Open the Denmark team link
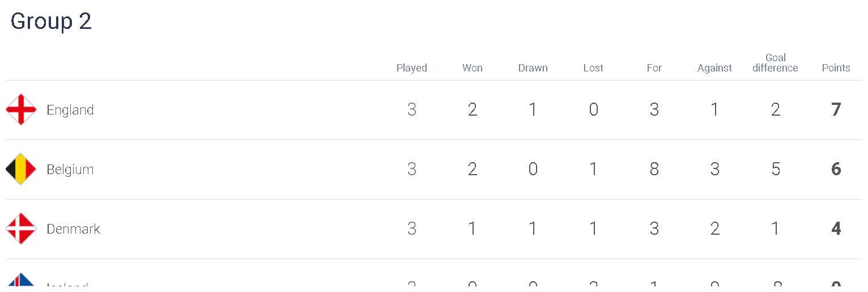The width and height of the screenshot is (868, 292). pyautogui.click(x=73, y=229)
